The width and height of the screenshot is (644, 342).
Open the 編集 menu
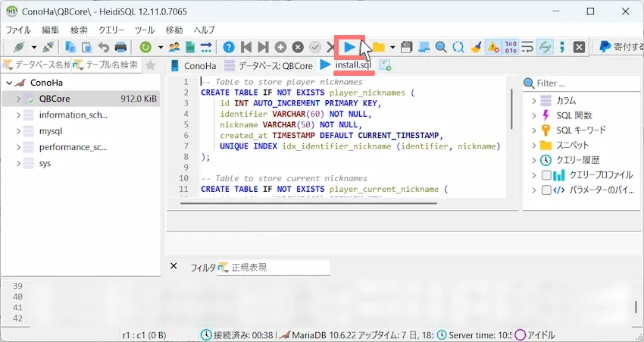point(51,30)
